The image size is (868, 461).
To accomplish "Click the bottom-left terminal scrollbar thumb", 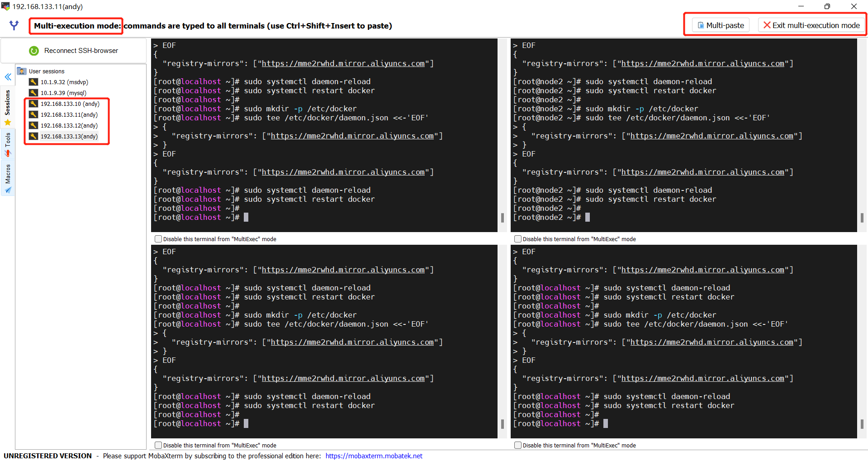I will click(502, 424).
